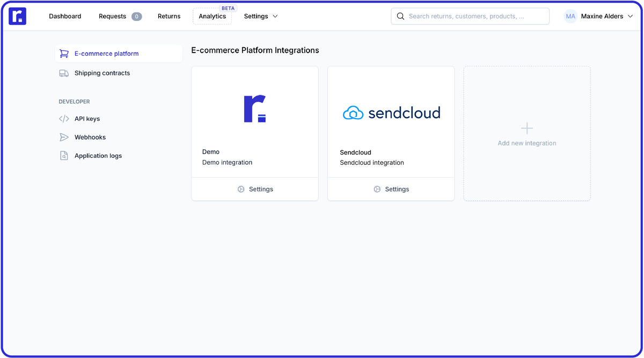
Task: Click the DEVELOPER section heading
Action: click(74, 101)
